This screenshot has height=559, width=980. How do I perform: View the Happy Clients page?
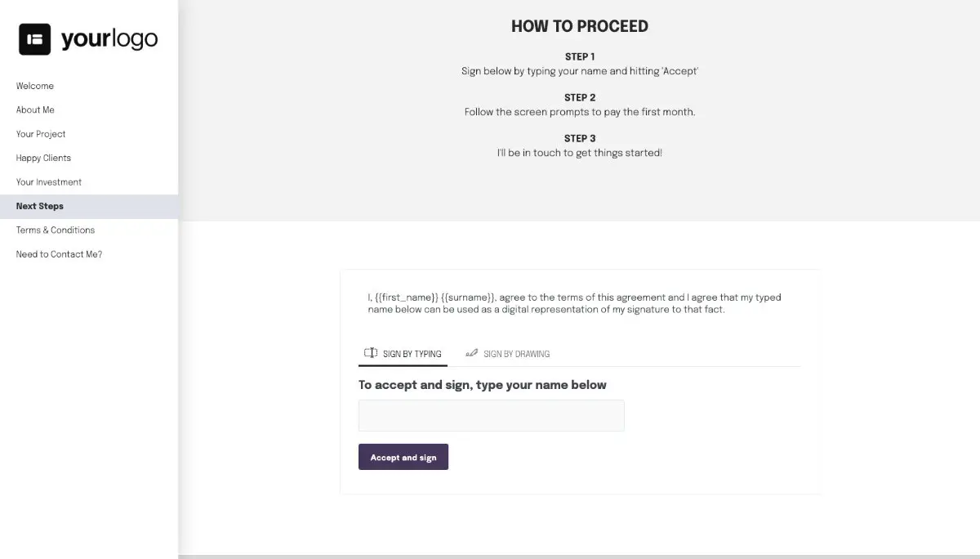click(42, 158)
